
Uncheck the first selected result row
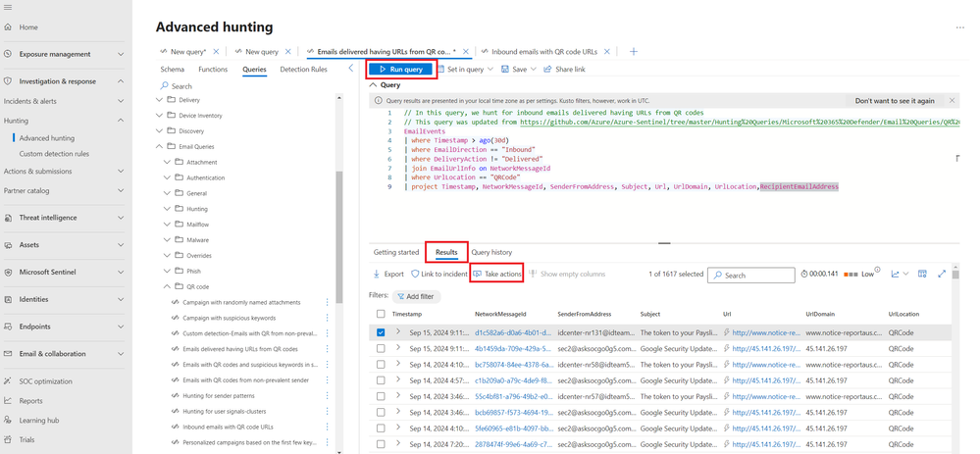(x=381, y=332)
